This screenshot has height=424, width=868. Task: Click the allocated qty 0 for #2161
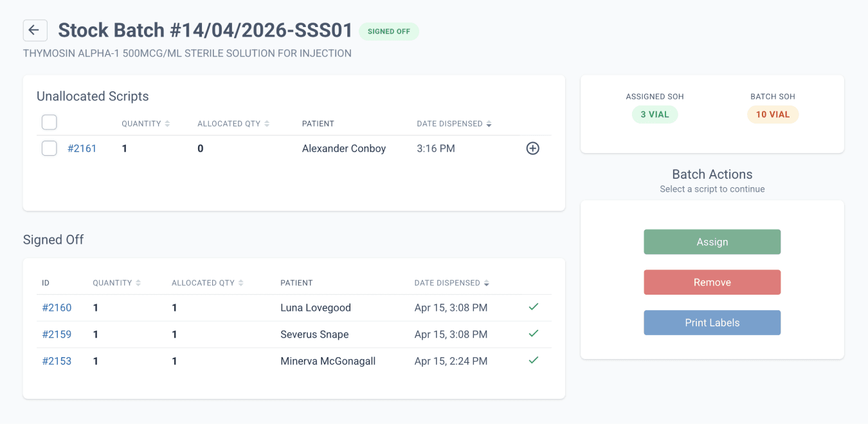[x=201, y=149]
